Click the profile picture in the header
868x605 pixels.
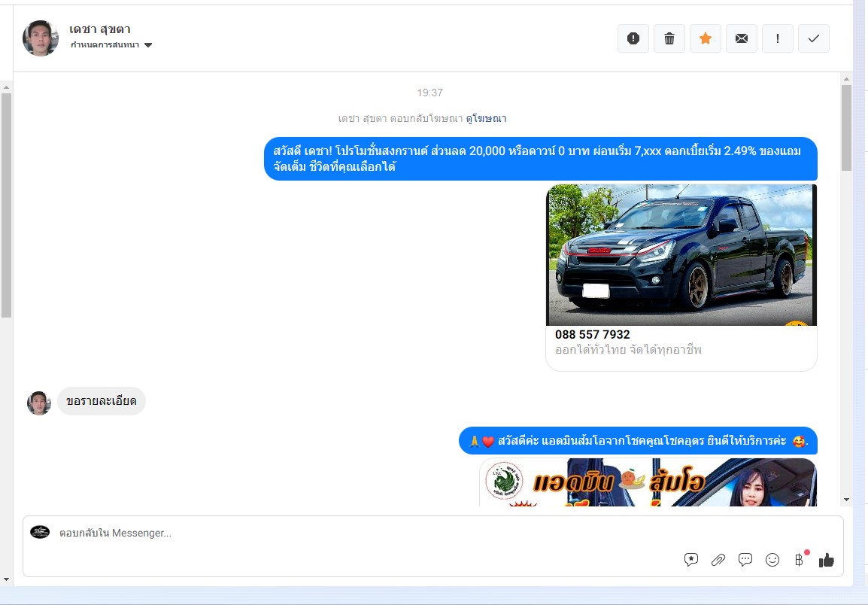[41, 38]
